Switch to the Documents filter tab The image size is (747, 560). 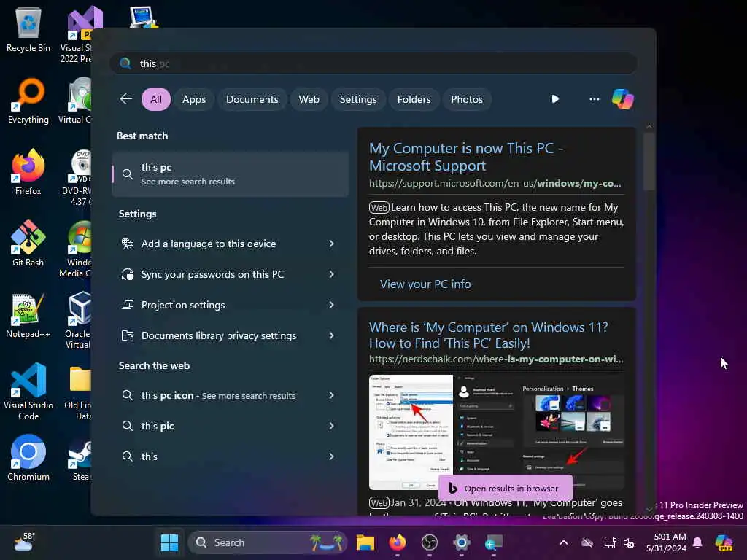[x=252, y=99]
